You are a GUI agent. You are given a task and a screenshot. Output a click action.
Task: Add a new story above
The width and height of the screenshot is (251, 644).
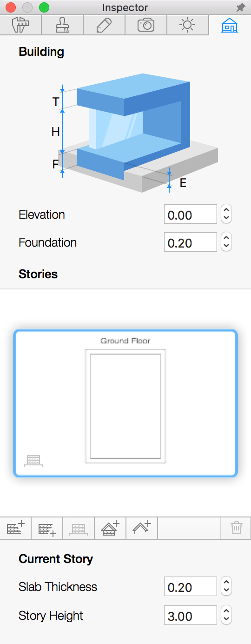[x=15, y=528]
